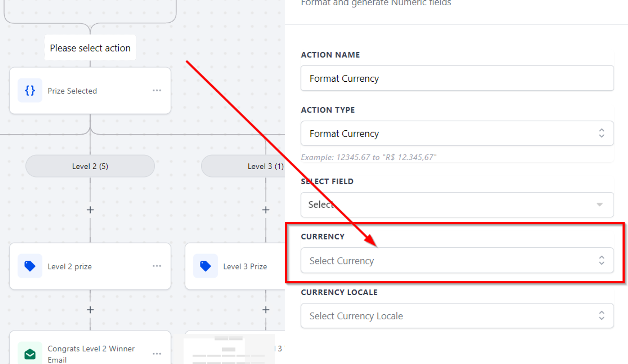Add step below the Level 3 branch
The height and width of the screenshot is (364, 628).
click(x=266, y=210)
